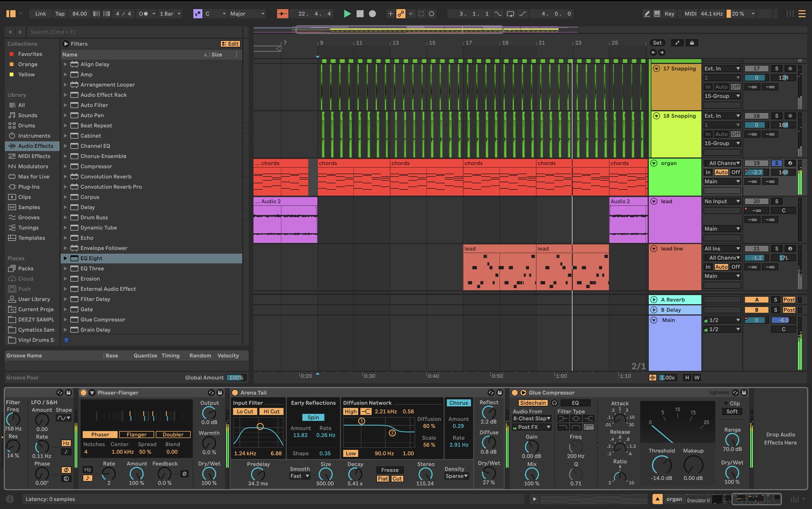
Task: Toggle Post button on B Delay
Action: pos(789,310)
